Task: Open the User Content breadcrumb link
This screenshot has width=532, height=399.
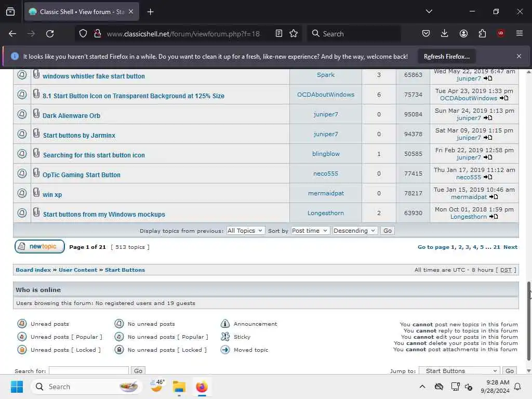Action: [x=78, y=270]
